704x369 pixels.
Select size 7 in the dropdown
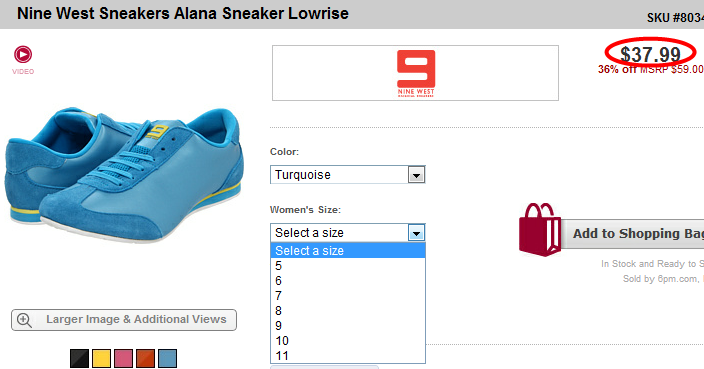pyautogui.click(x=348, y=296)
